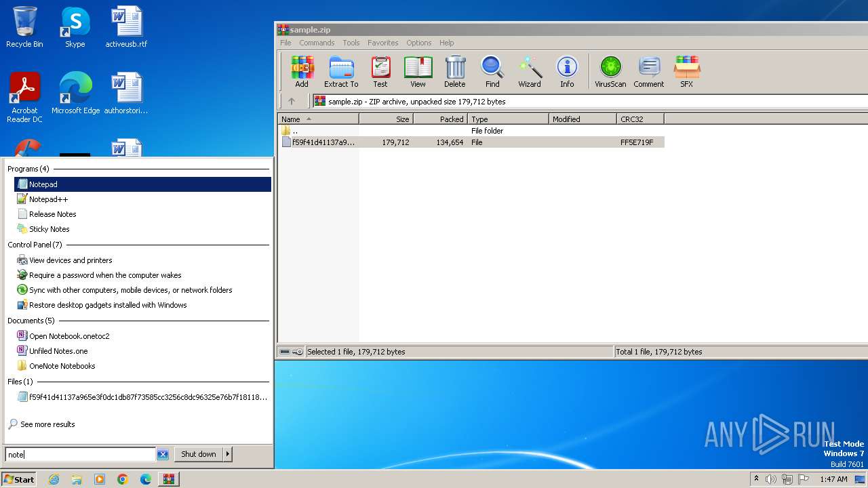Start VirusScan on the archive
This screenshot has height=488, width=868.
[x=610, y=72]
